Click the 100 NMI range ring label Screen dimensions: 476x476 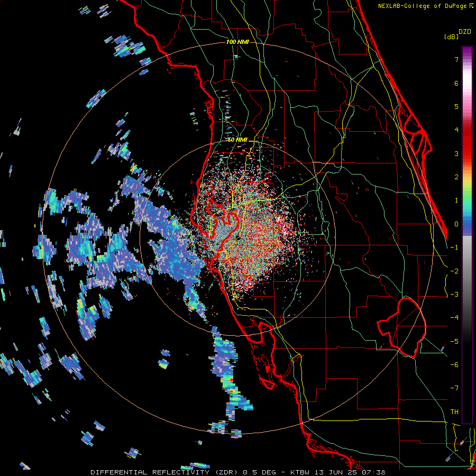pyautogui.click(x=237, y=42)
